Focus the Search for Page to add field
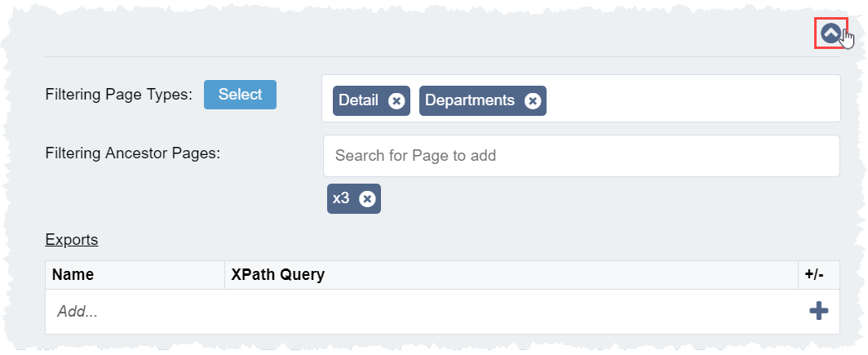This screenshot has width=868, height=355. [x=581, y=155]
